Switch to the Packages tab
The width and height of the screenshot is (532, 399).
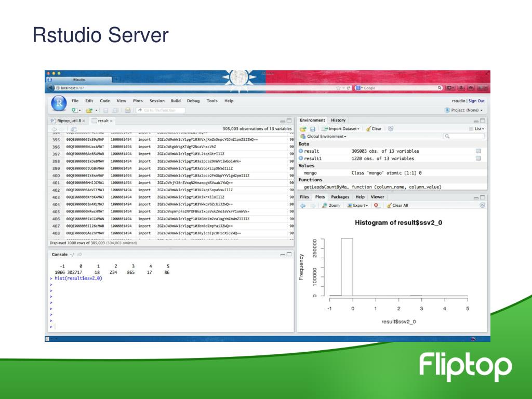340,197
